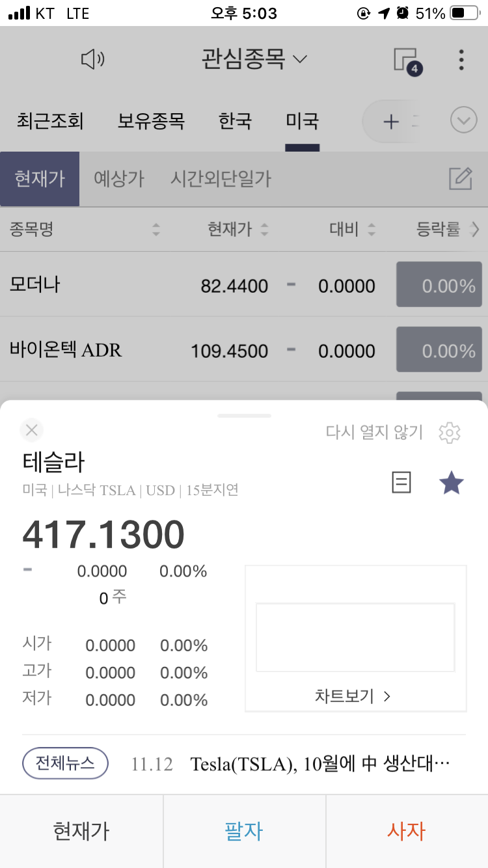Tap 바이온텍 ADR 0.00% change box
488x868 pixels.
439,349
